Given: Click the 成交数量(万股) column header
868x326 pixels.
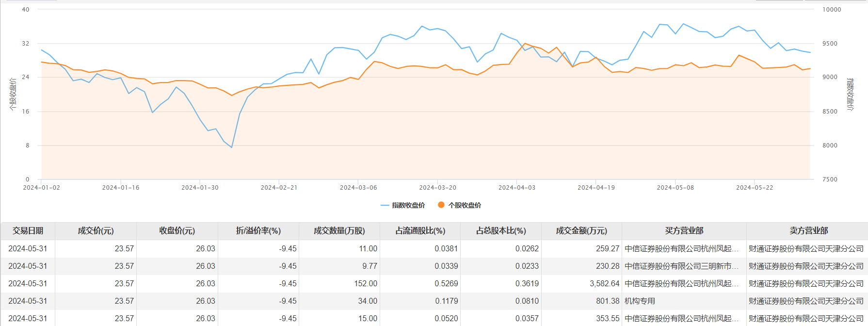Looking at the screenshot, I should point(339,230).
